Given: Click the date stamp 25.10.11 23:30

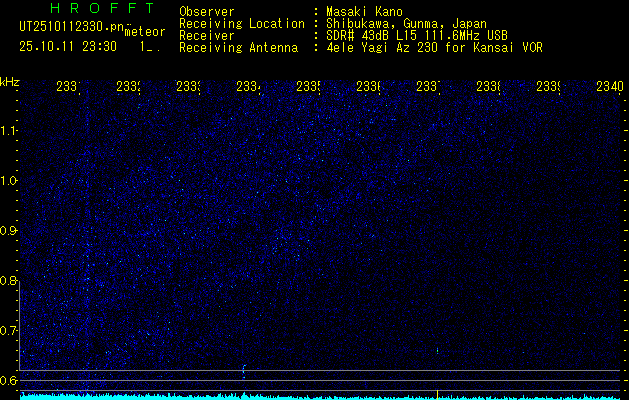Looking at the screenshot, I should coord(68,47).
